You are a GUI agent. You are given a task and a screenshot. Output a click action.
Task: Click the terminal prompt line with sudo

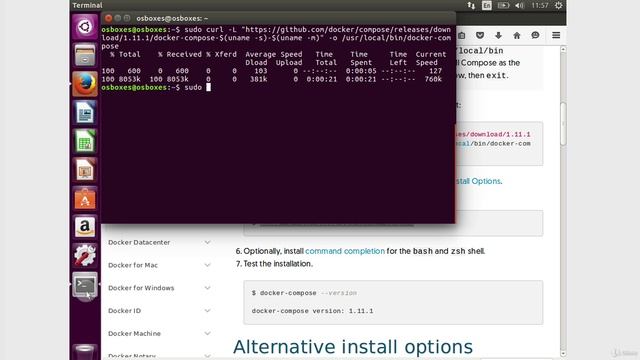pyautogui.click(x=156, y=87)
